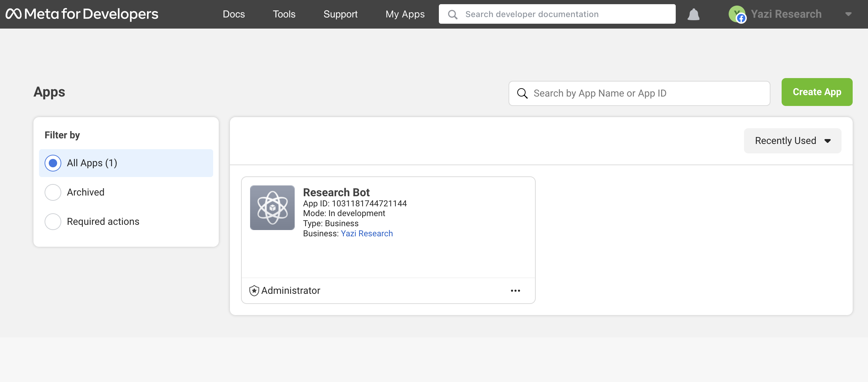The width and height of the screenshot is (868, 382).
Task: Open the My Apps menu
Action: (405, 14)
